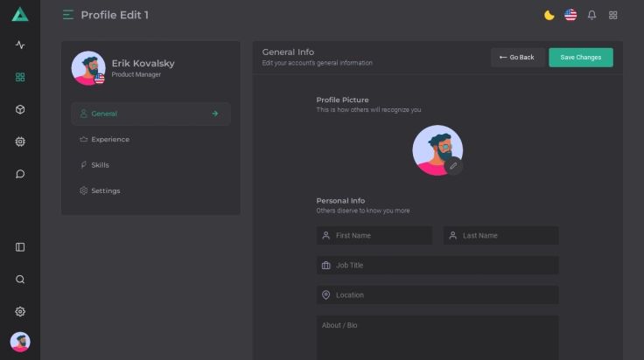Click the First Name input field

[374, 236]
